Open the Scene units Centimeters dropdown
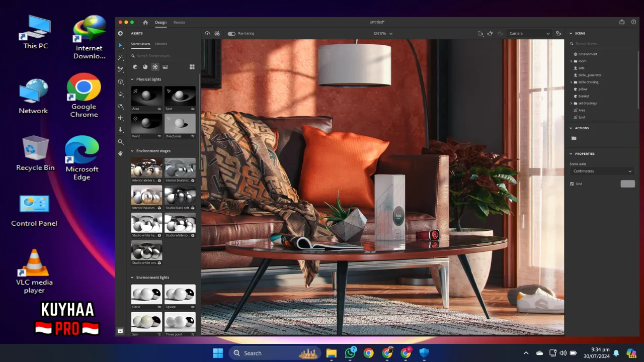Screen dimensions: 644x362 602,171
